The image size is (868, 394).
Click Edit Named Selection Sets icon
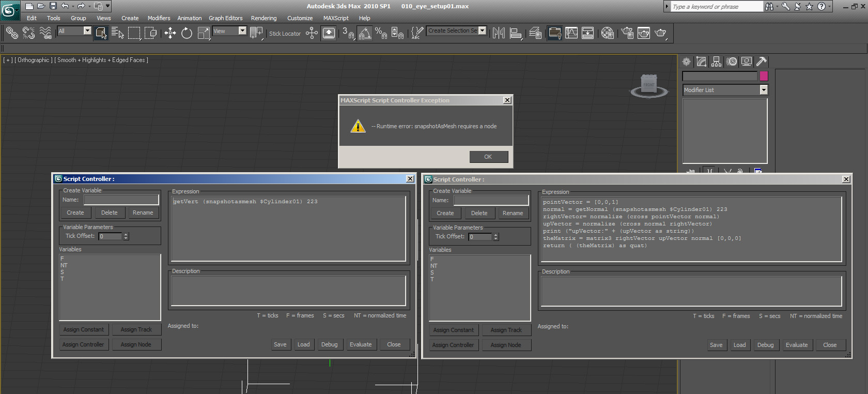pyautogui.click(x=417, y=33)
